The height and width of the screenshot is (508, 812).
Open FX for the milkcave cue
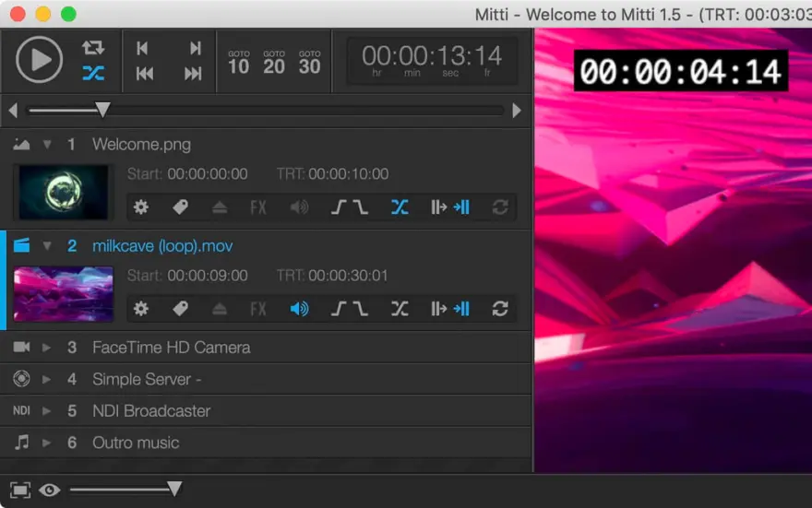(x=258, y=309)
